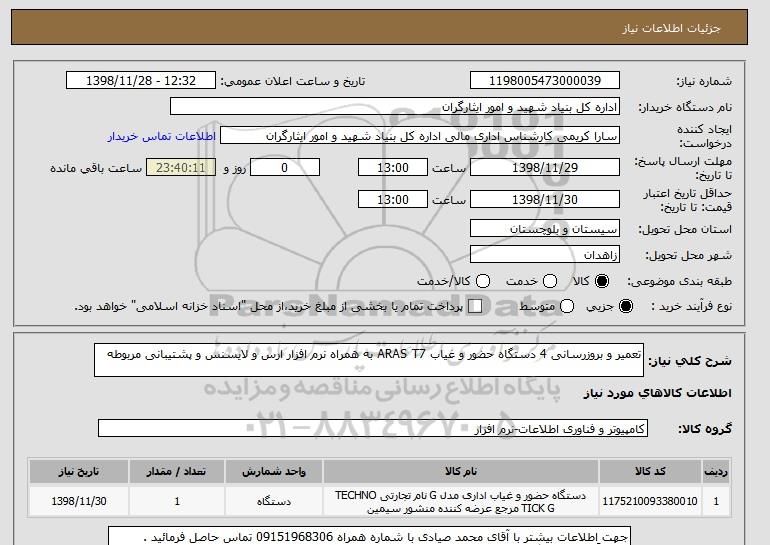This screenshot has width=770, height=545.
Task: Open the اطلاعات تماس خریدار link
Action: tap(162, 136)
